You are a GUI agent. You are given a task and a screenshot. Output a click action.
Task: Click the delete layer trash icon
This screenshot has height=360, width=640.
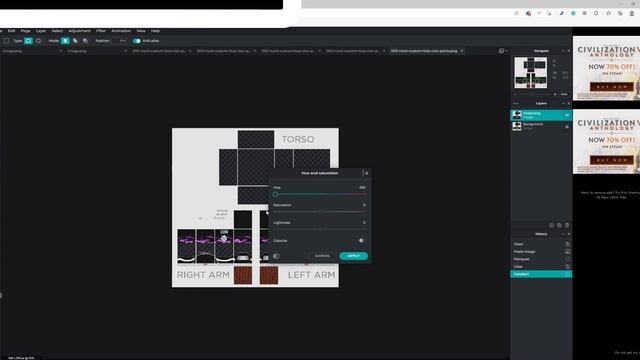click(x=567, y=225)
